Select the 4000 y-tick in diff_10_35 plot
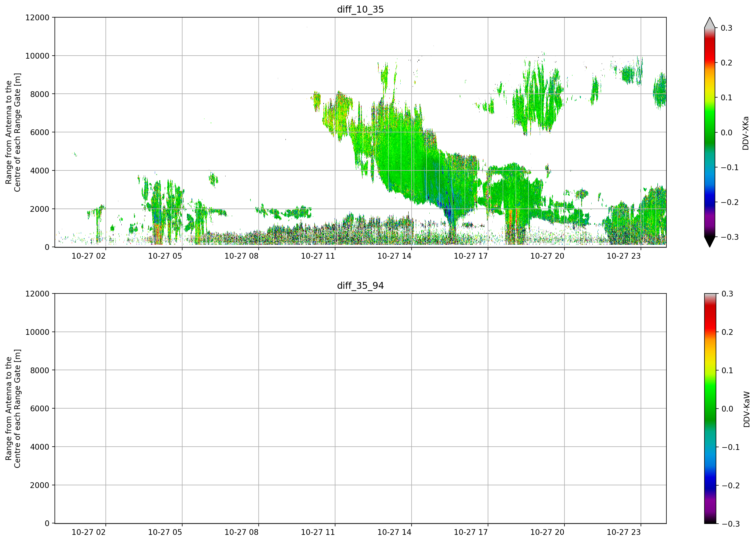 40,171
